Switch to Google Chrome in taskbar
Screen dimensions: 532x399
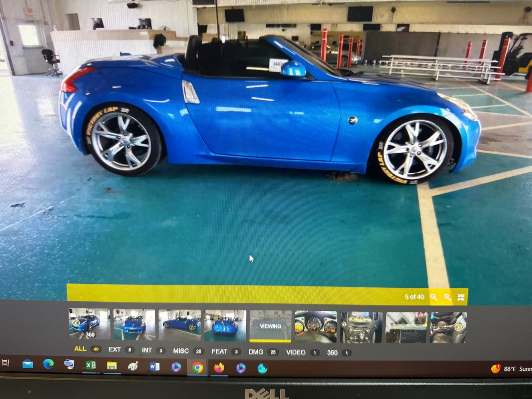(197, 367)
